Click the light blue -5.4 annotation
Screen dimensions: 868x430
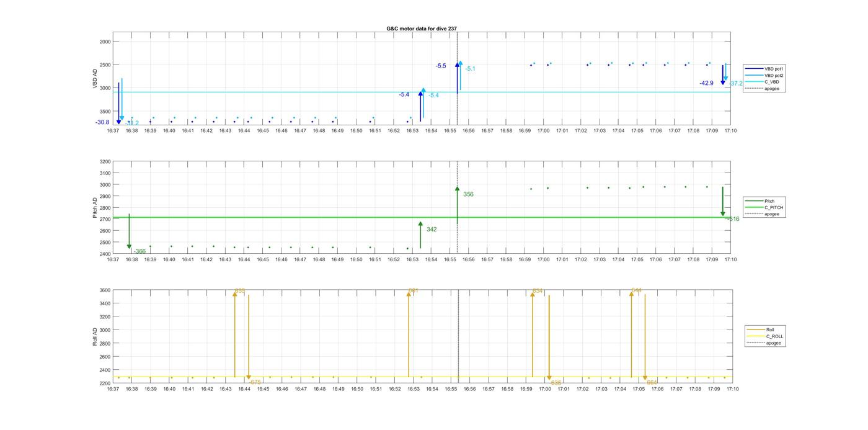(x=433, y=96)
